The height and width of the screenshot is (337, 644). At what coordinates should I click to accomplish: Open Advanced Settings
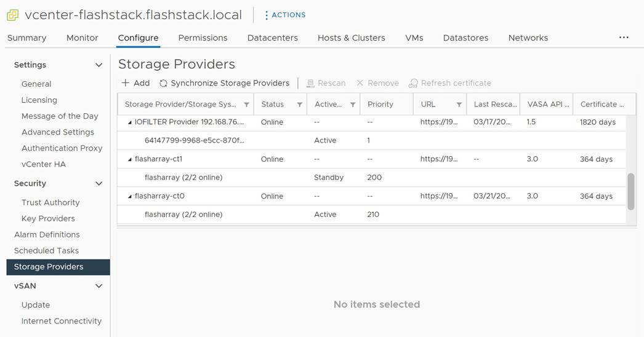57,132
